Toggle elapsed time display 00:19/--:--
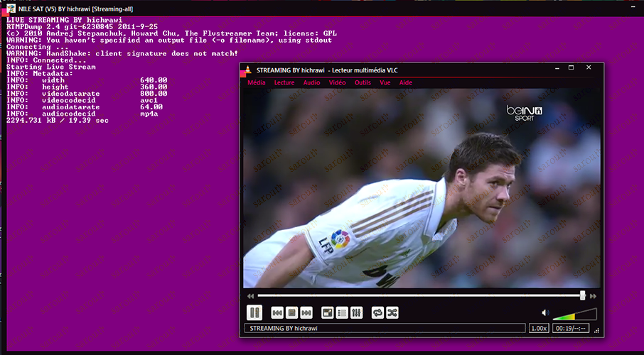 coord(571,328)
